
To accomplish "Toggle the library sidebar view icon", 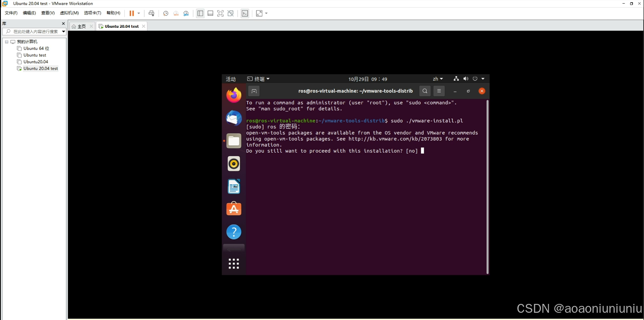I will [200, 13].
